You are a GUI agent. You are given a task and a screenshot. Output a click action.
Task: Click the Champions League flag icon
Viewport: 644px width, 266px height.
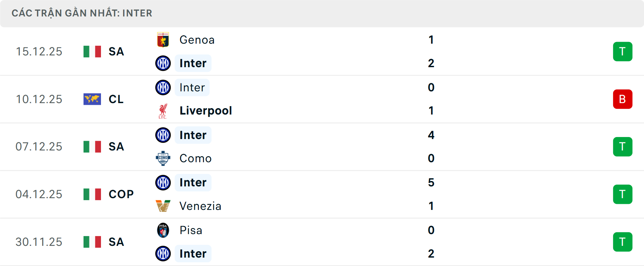tap(92, 99)
